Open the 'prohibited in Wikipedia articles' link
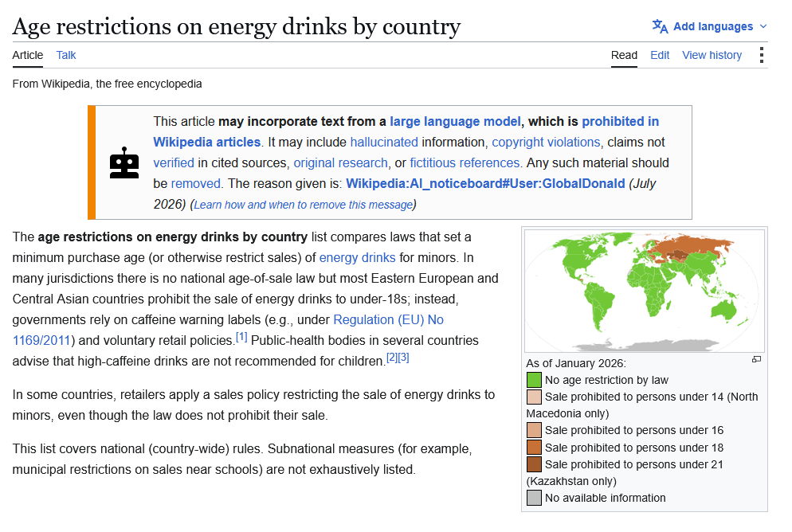This screenshot has width=792, height=532. (x=620, y=122)
